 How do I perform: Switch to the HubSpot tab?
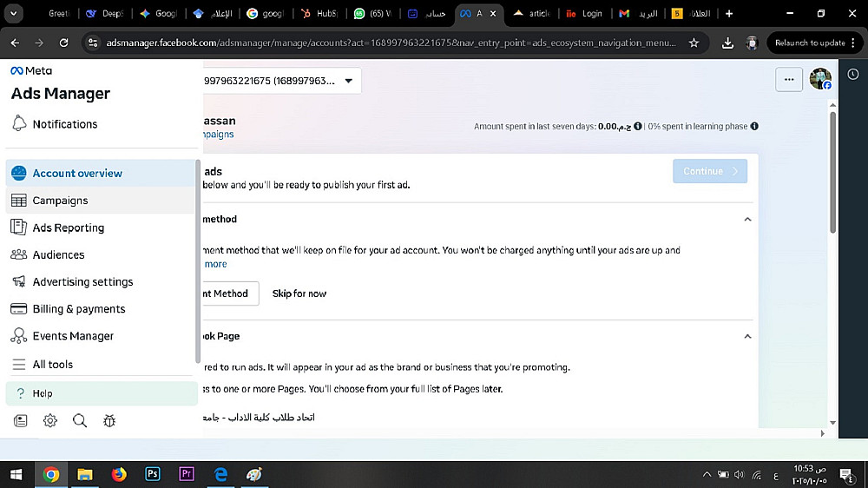pos(320,13)
